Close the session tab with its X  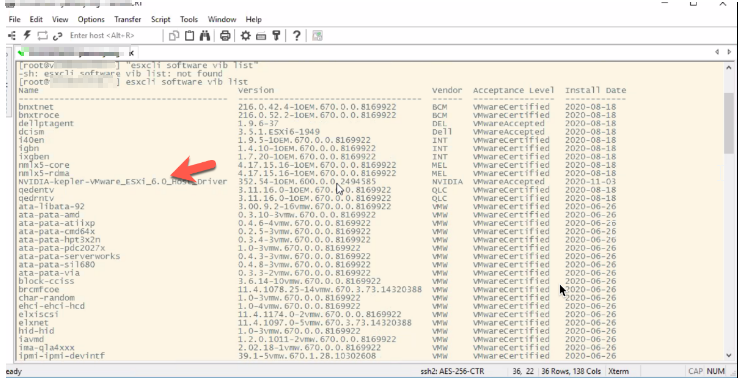pos(132,53)
